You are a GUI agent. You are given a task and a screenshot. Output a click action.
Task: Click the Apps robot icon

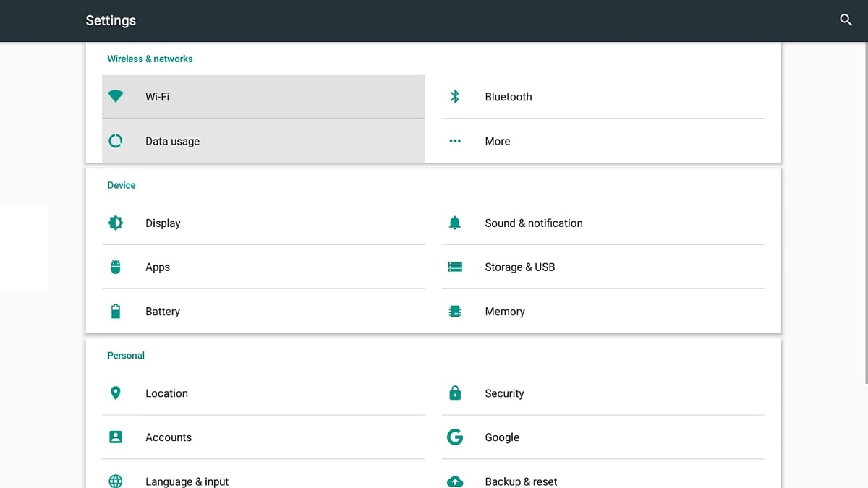[116, 267]
